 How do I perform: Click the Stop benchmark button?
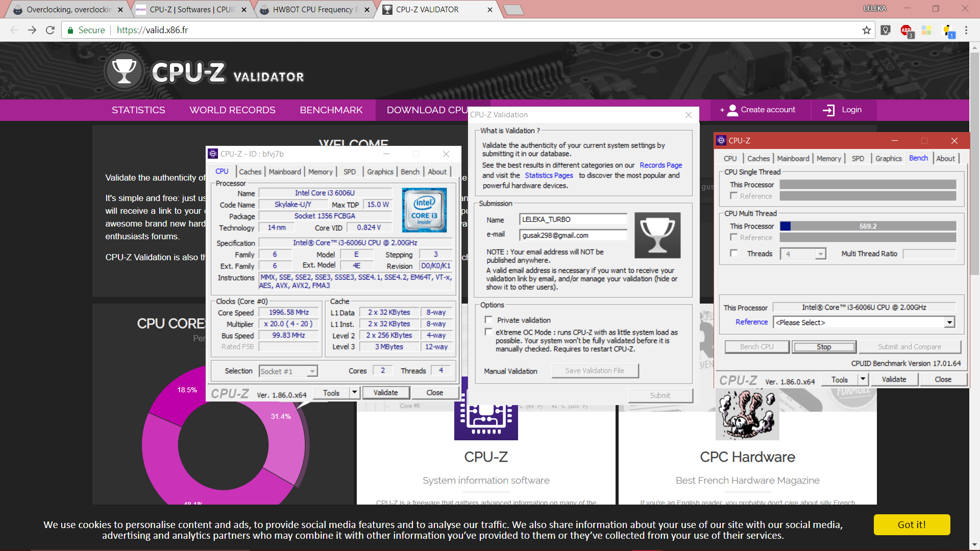click(x=824, y=347)
